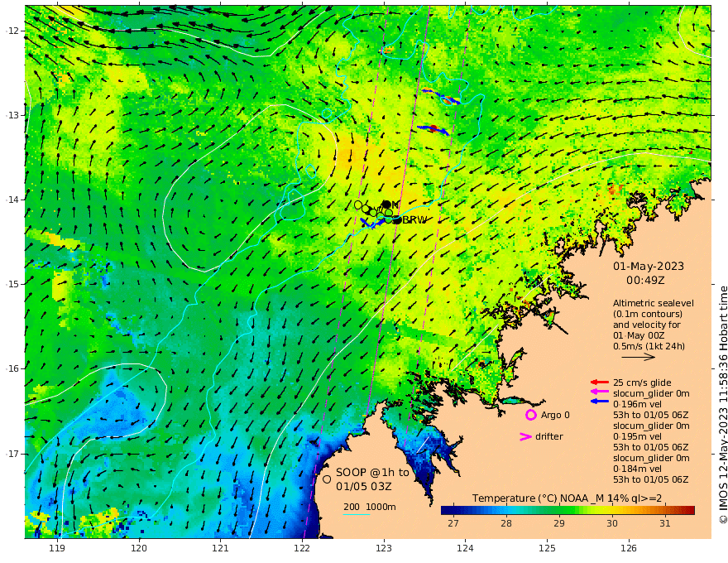Click the date text 01-May-2023
The image size is (728, 563).
[648, 266]
